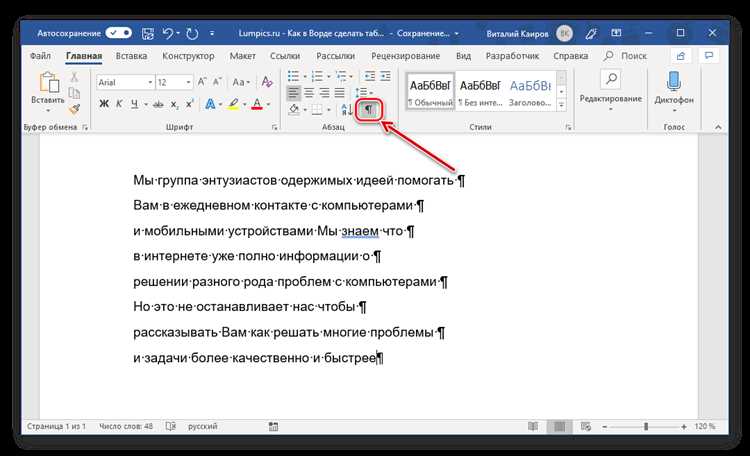The image size is (750, 456).
Task: Sort text alphabetically
Action: [347, 110]
